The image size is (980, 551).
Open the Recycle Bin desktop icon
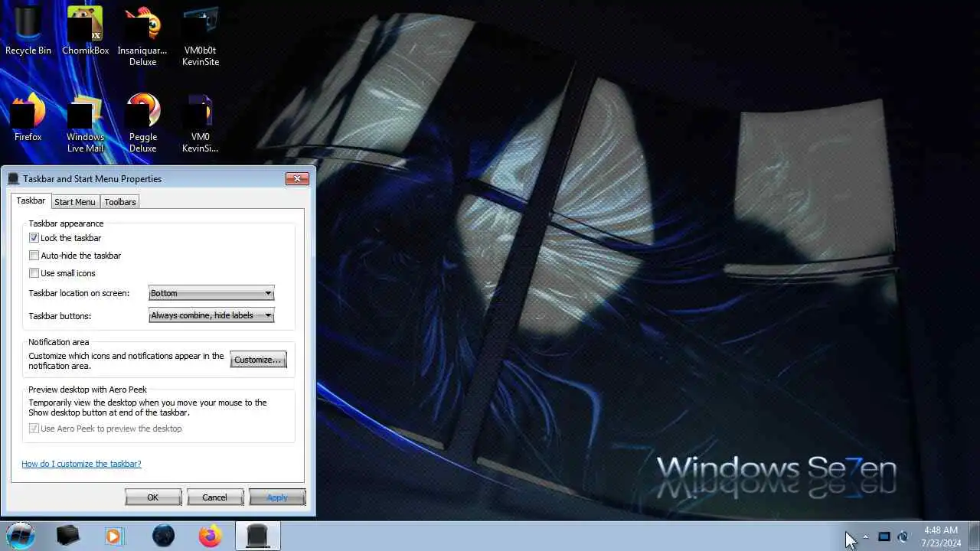click(x=28, y=31)
